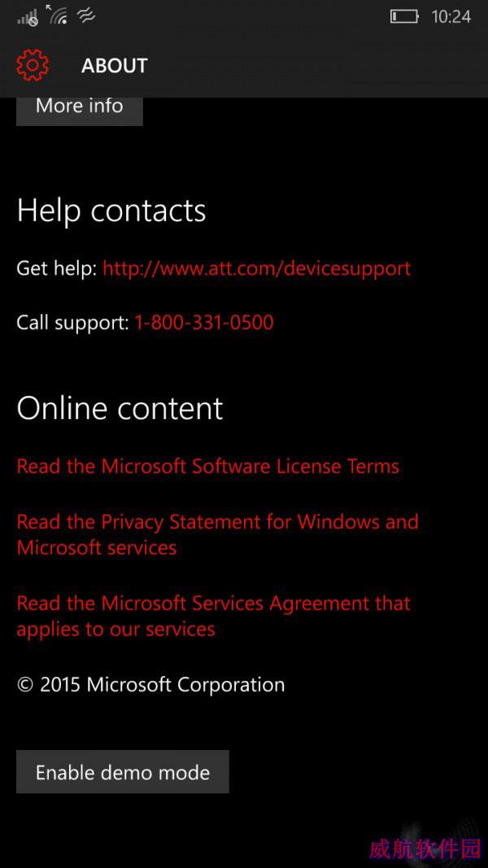Tap the Get help label

pos(57,268)
